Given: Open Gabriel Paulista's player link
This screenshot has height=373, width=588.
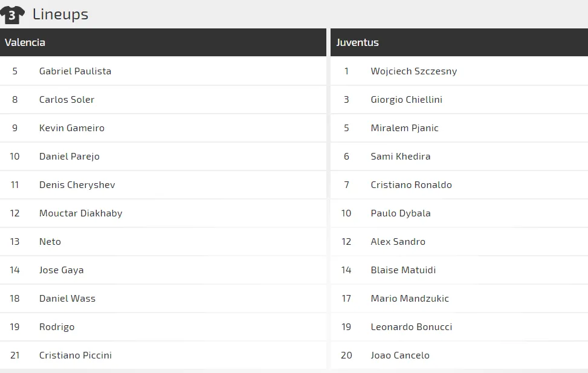Looking at the screenshot, I should pos(75,71).
